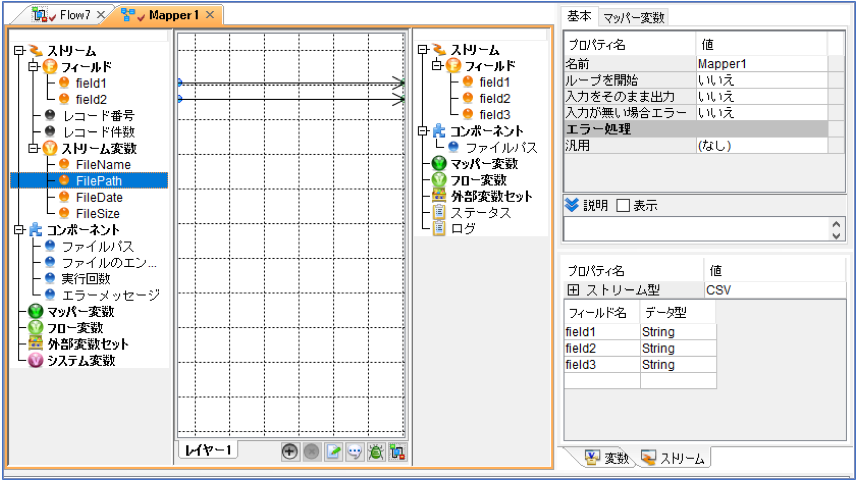Click the ストリーム変数 orange V icon
Image resolution: width=857 pixels, height=480 pixels.
point(50,148)
